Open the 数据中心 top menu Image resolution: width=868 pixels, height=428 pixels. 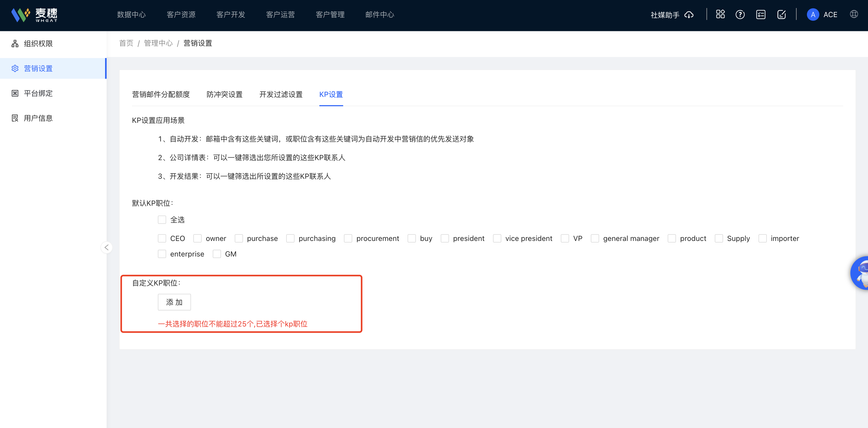click(x=131, y=15)
